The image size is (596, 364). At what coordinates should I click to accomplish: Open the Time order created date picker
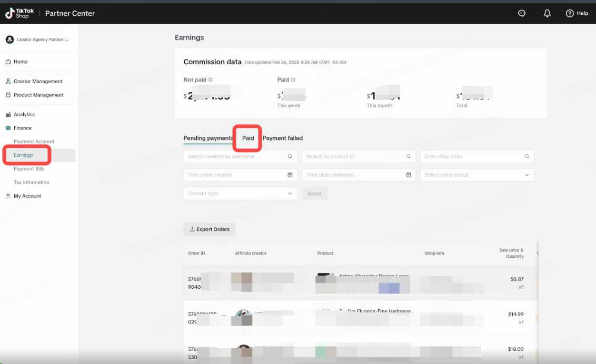point(240,175)
